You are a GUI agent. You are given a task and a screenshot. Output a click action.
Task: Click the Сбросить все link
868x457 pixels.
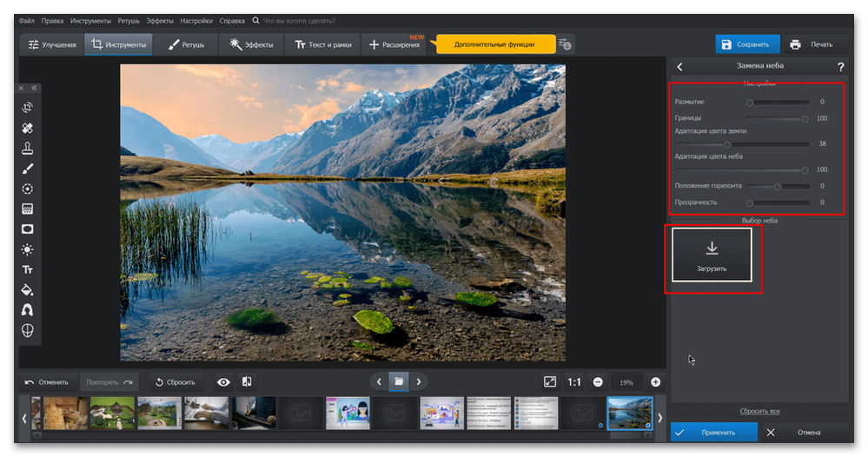click(x=759, y=411)
